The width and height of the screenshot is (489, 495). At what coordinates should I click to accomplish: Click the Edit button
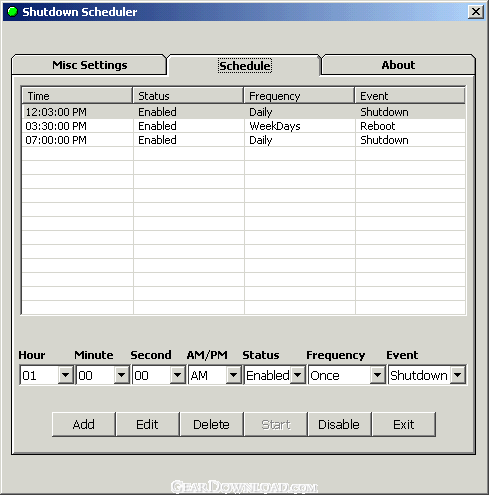[x=147, y=424]
